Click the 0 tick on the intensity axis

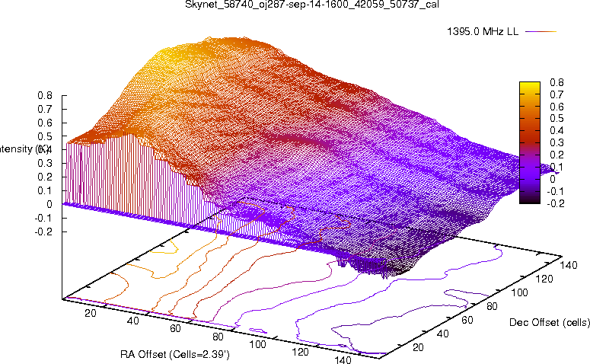pos(49,204)
